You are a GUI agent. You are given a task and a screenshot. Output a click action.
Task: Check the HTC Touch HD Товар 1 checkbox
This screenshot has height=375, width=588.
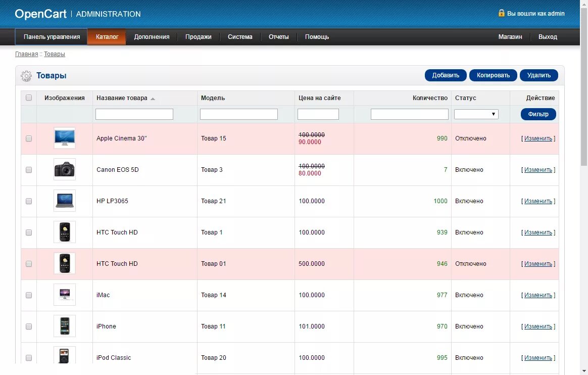coord(29,232)
